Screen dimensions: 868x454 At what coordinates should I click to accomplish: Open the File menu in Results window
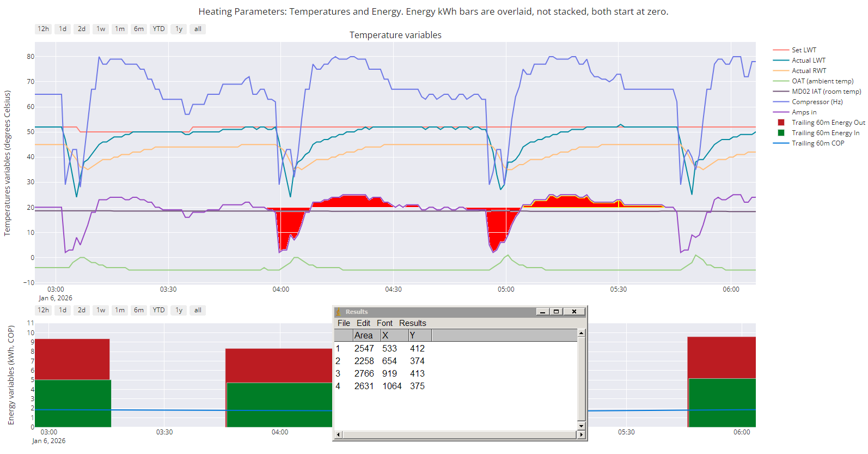click(344, 323)
